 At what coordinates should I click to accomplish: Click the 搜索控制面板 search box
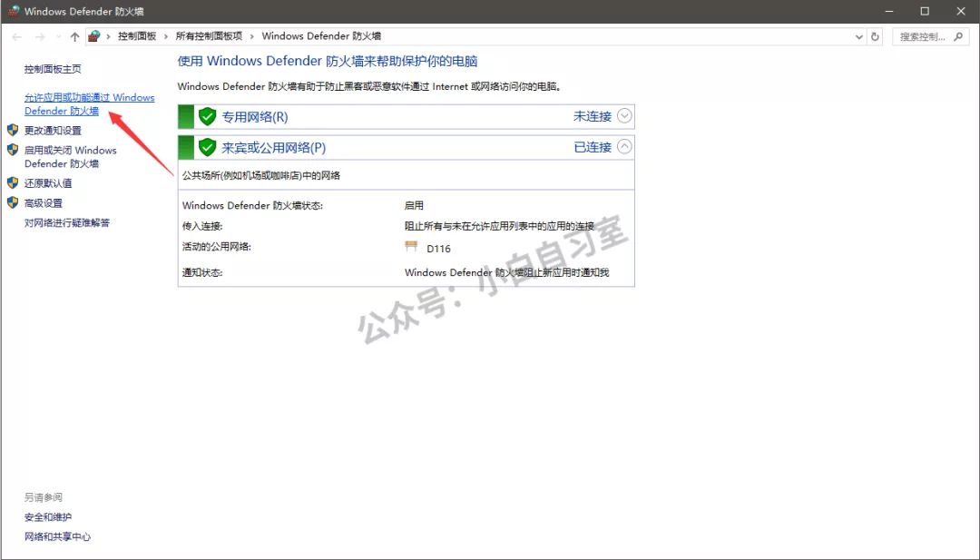(930, 37)
